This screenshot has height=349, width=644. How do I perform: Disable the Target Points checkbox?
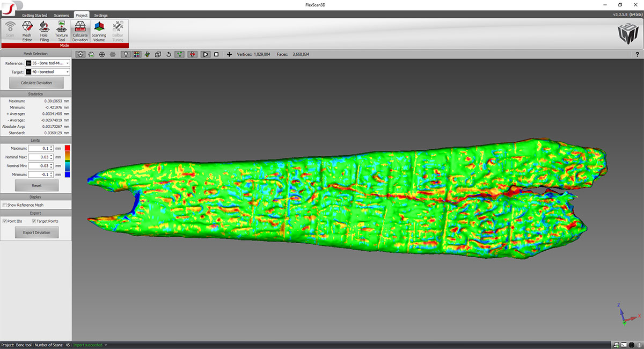[34, 221]
